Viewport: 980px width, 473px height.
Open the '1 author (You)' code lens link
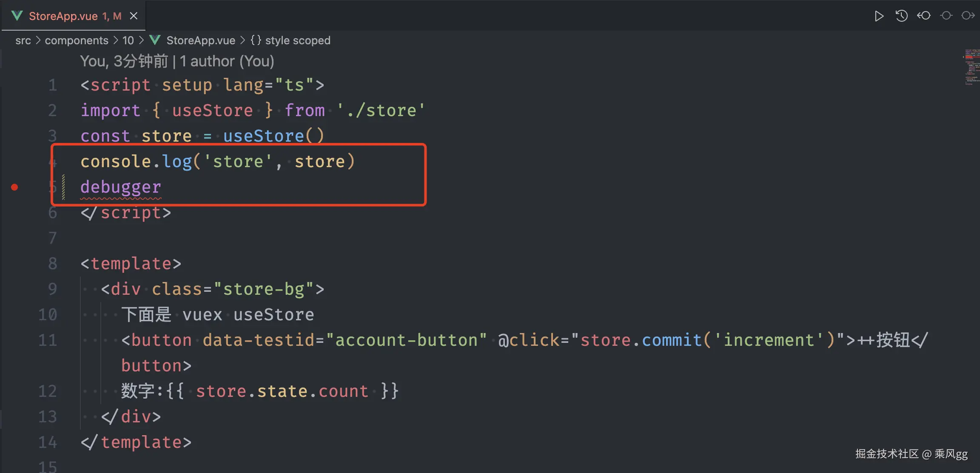tap(227, 61)
